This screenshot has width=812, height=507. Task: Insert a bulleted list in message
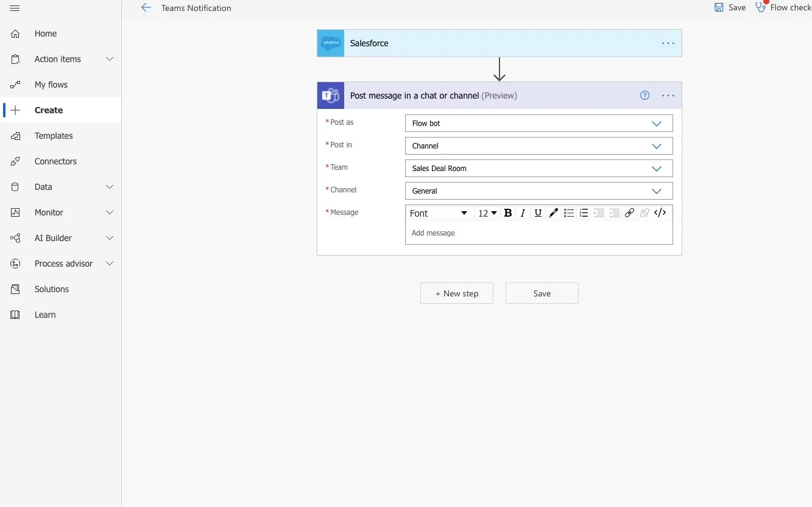(x=568, y=213)
